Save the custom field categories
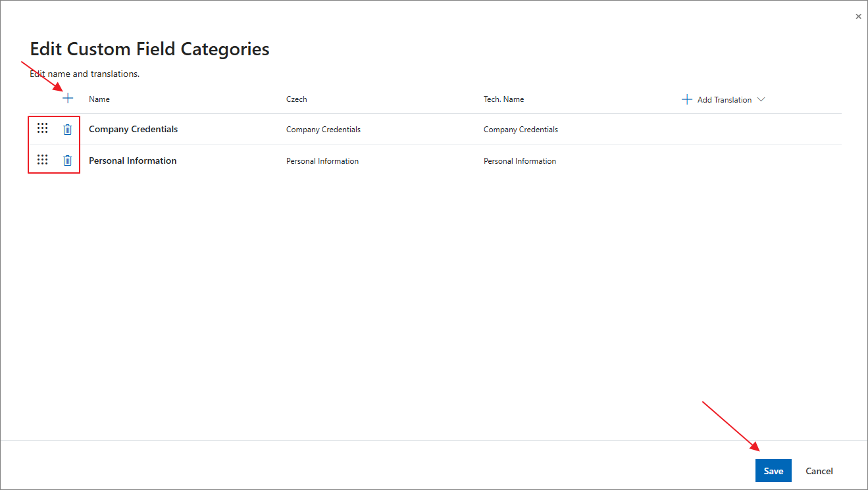The width and height of the screenshot is (868, 490). pyautogui.click(x=773, y=471)
